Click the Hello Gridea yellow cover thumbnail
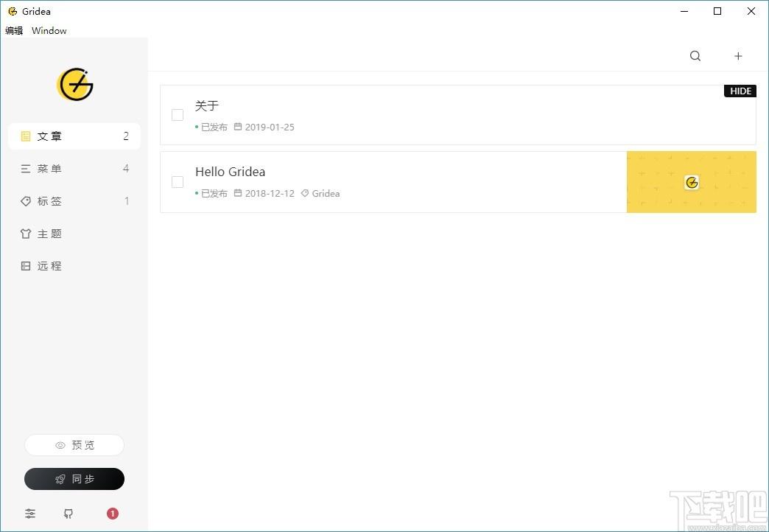Image resolution: width=769 pixels, height=532 pixels. (691, 182)
